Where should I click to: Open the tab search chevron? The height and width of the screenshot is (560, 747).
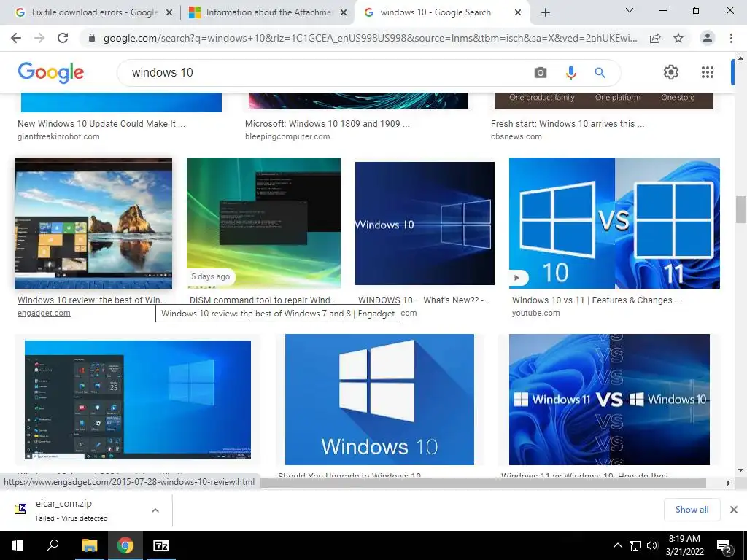(x=630, y=10)
